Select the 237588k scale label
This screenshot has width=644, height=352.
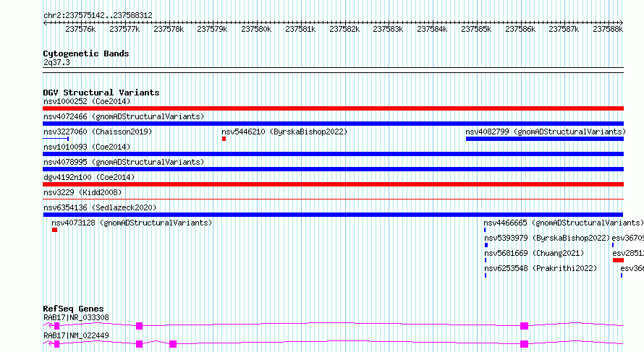click(x=608, y=29)
